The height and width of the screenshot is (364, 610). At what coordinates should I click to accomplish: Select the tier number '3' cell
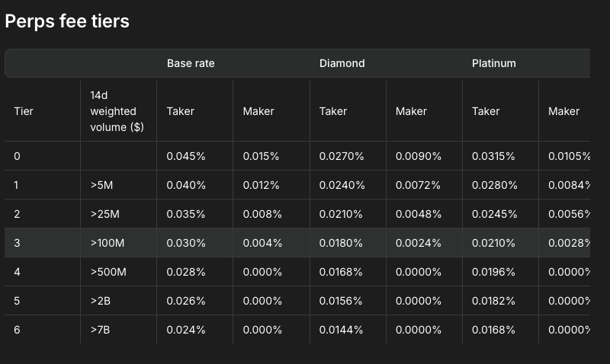click(x=17, y=243)
